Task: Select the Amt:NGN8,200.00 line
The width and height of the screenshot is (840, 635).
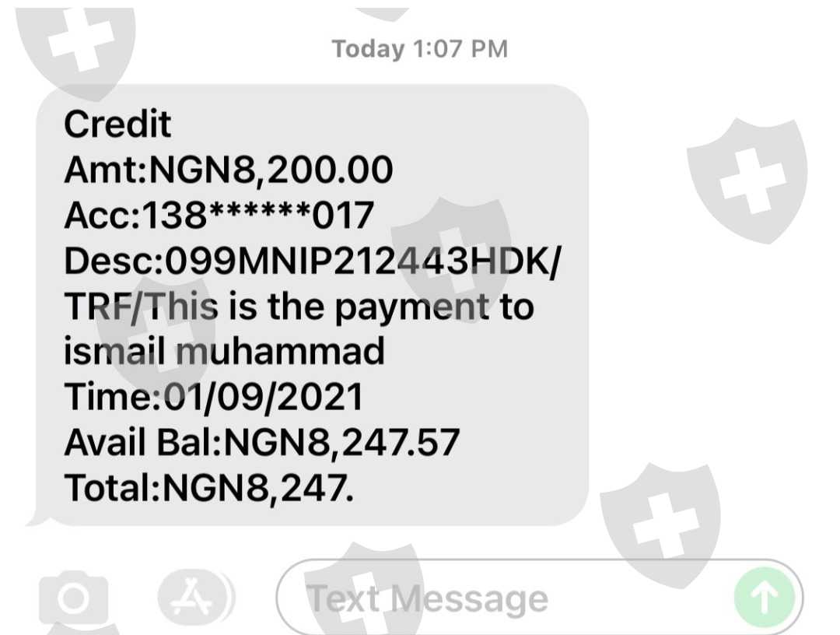Action: (x=228, y=170)
